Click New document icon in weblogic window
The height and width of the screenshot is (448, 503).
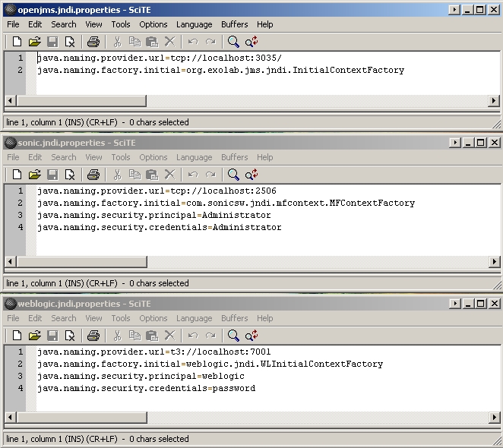17,336
